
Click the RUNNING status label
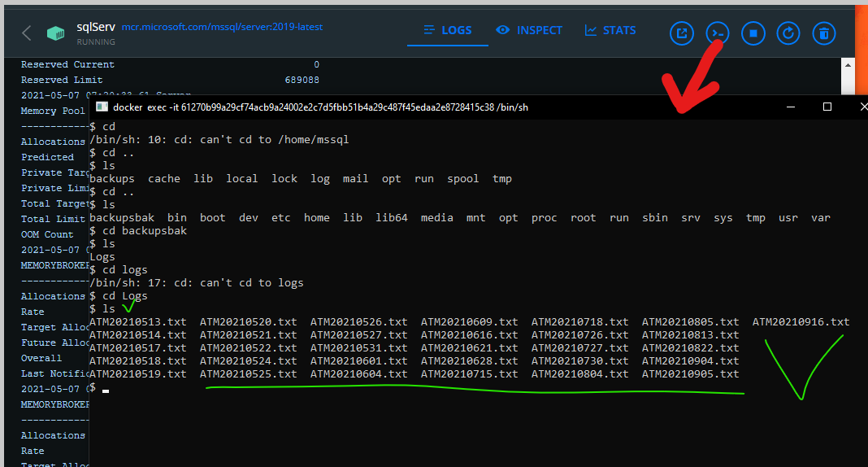click(x=96, y=42)
